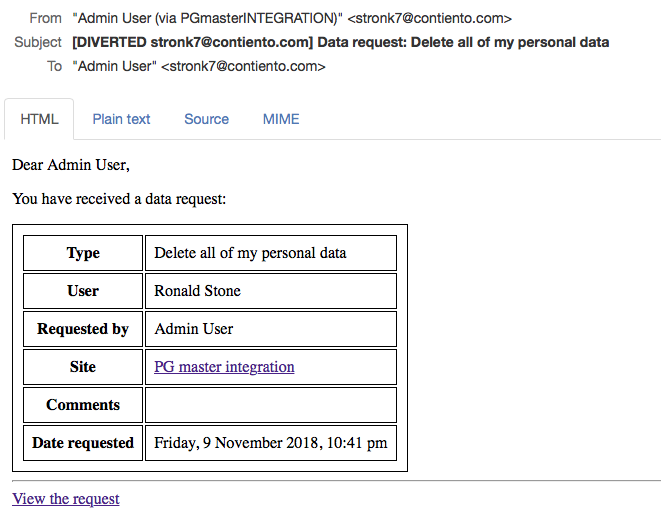This screenshot has width=661, height=526.
Task: Select the Delete all of my personal data cell
Action: (271, 253)
